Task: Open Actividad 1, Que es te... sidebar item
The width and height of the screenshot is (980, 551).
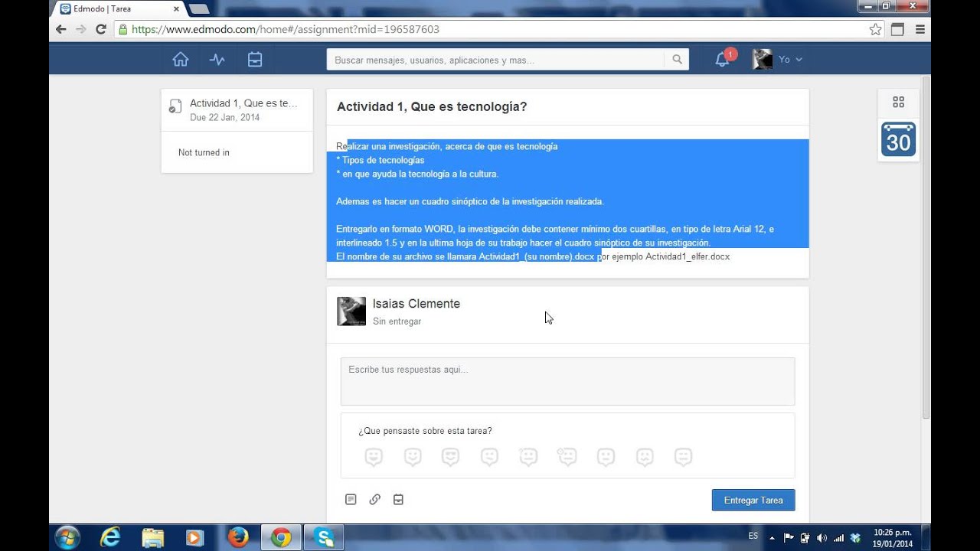Action: coord(243,103)
